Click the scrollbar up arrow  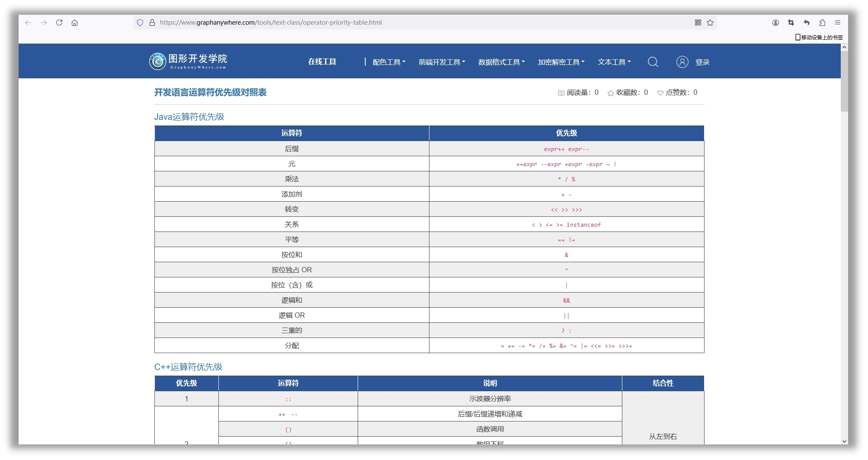click(x=844, y=47)
